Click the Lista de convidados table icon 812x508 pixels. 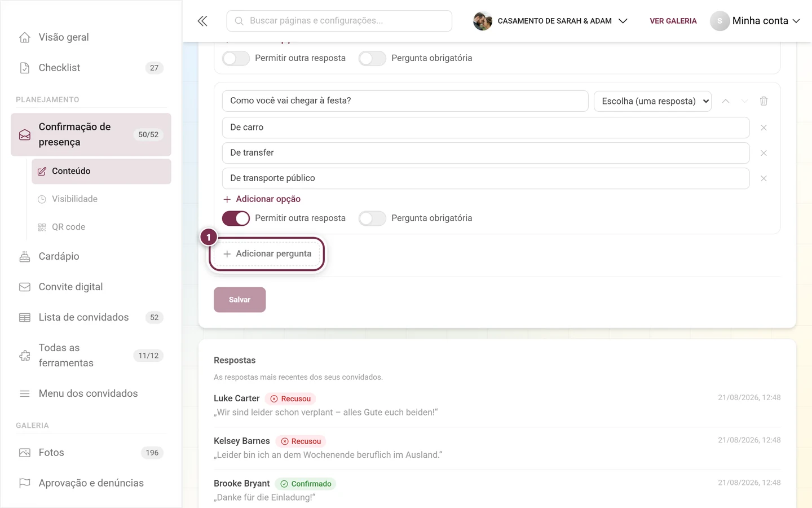25,317
